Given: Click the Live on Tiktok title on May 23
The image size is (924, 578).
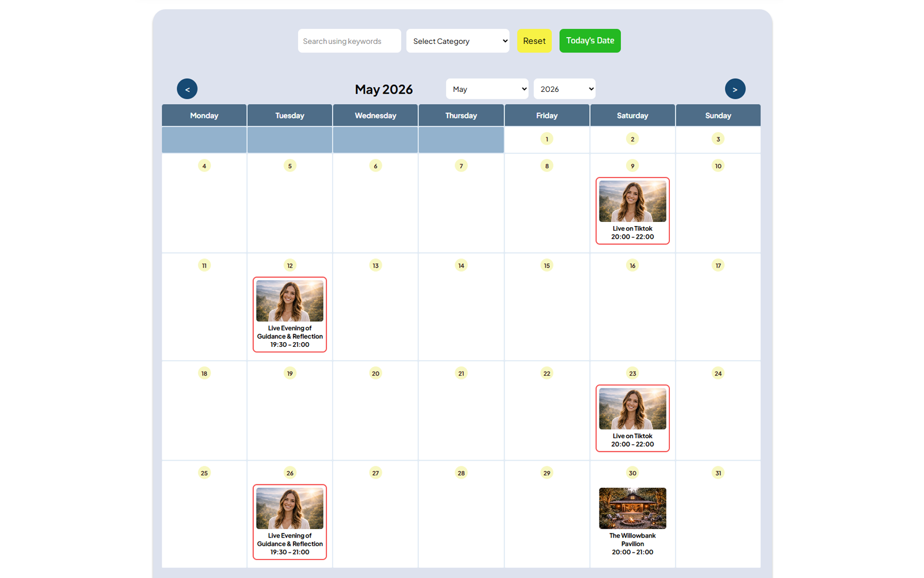Looking at the screenshot, I should pos(632,436).
